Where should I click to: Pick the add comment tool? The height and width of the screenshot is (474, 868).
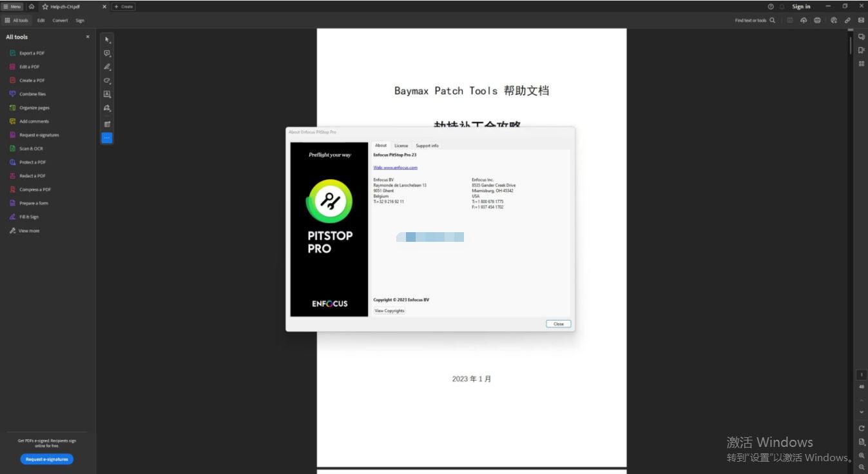click(x=107, y=54)
